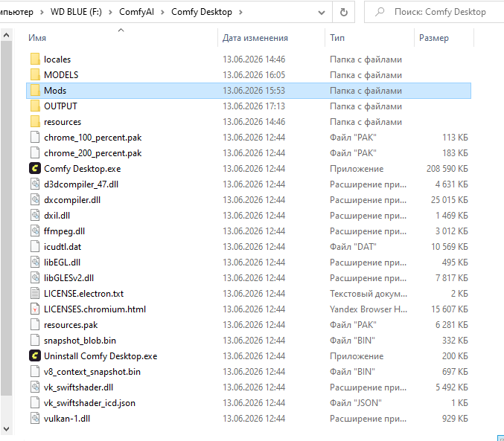The width and height of the screenshot is (504, 441).
Task: Navigate to WD BLUE (F:) breadcrumb
Action: pos(76,12)
